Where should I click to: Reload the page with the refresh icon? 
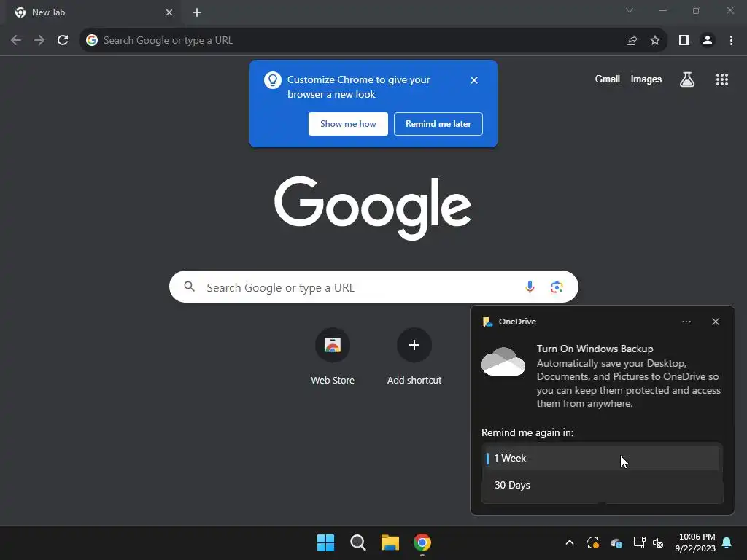point(63,40)
